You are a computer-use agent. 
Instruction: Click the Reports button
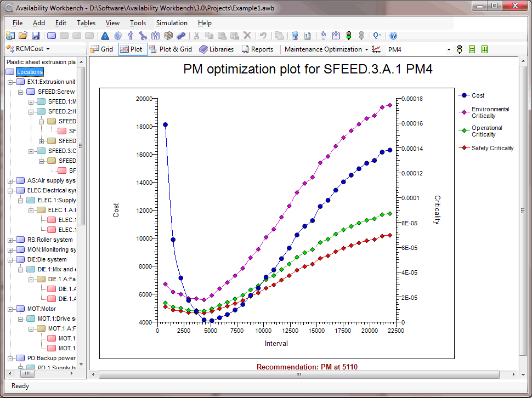coord(257,49)
